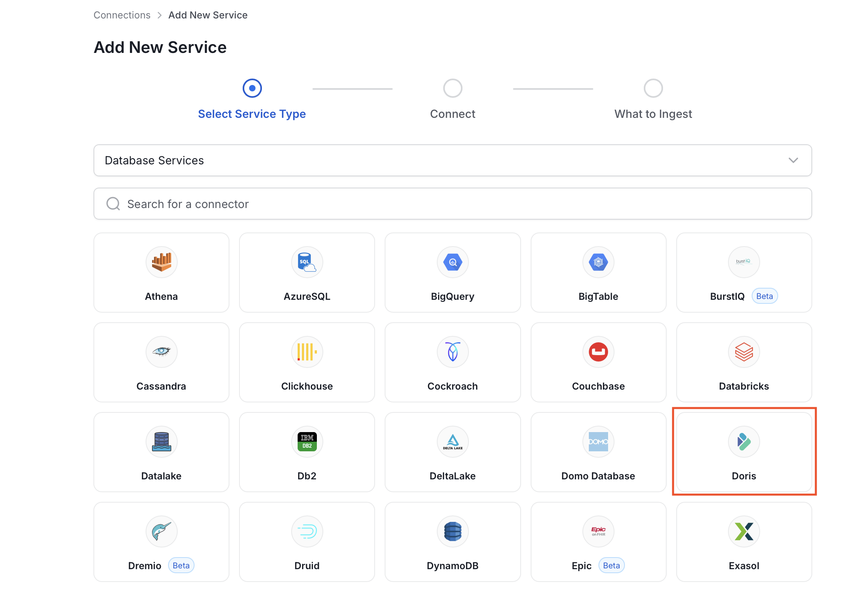The width and height of the screenshot is (868, 590).
Task: Click the Druid card label
Action: point(307,566)
